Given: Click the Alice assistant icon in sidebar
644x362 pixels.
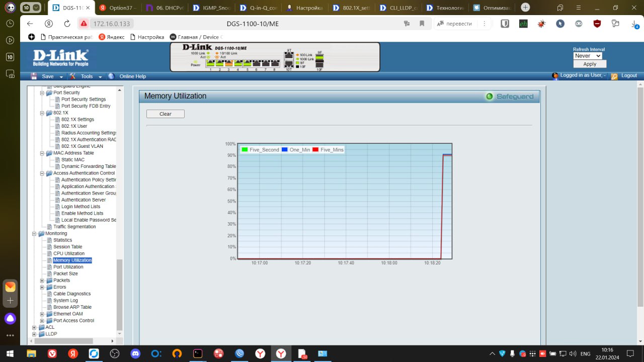Looking at the screenshot, I should [x=10, y=318].
